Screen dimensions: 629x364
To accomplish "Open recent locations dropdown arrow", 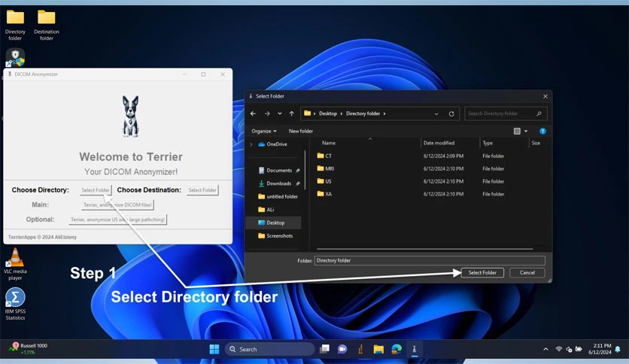I will [280, 114].
